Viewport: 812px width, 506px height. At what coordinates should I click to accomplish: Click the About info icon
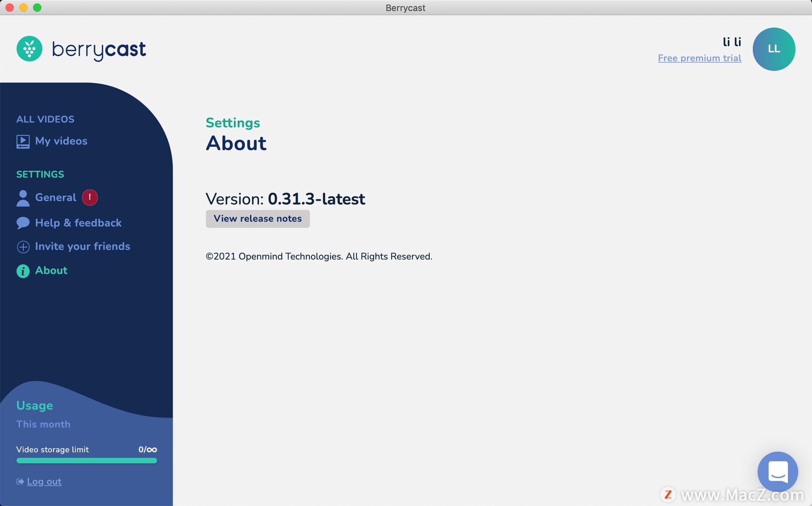click(23, 271)
